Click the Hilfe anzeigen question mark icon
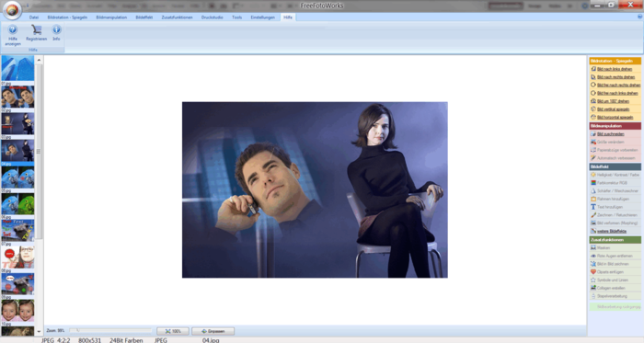Image resolution: width=644 pixels, height=343 pixels. coord(13,29)
